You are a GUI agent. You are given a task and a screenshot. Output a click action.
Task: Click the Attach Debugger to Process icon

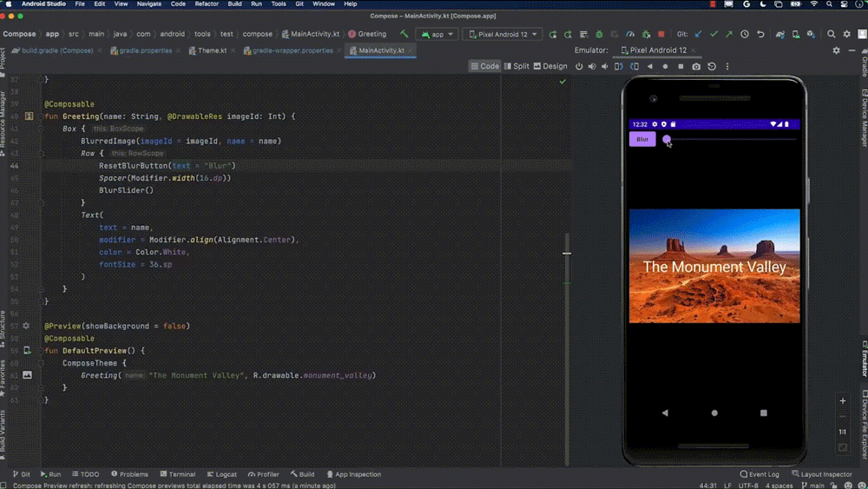coord(646,35)
